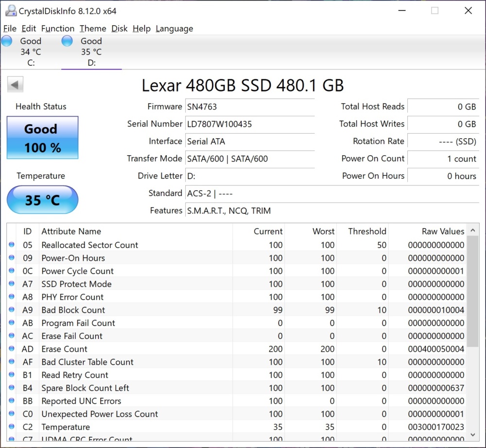
Task: Select the Bad Block Count attribute name
Action: pos(73,310)
